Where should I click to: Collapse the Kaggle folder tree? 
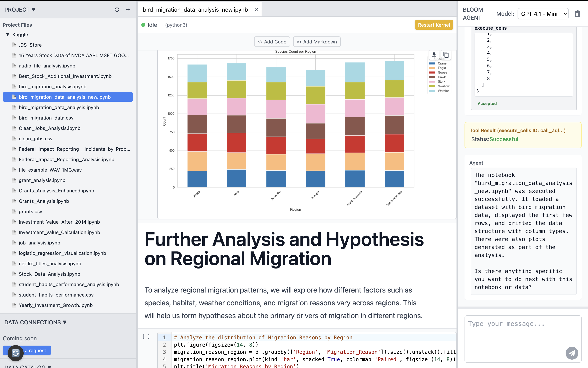pyautogui.click(x=8, y=35)
